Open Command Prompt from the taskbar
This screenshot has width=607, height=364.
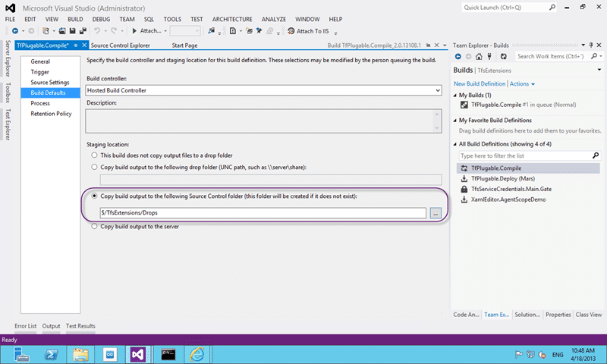click(x=168, y=354)
